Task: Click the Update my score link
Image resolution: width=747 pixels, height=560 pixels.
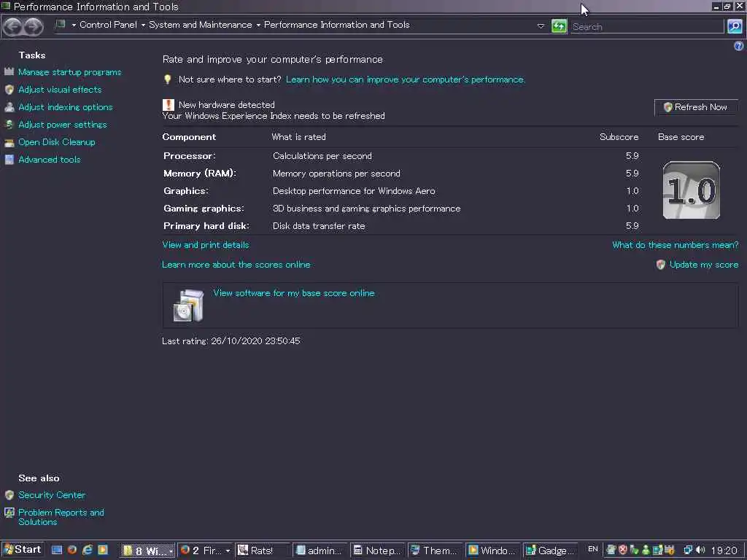Action: tap(704, 264)
